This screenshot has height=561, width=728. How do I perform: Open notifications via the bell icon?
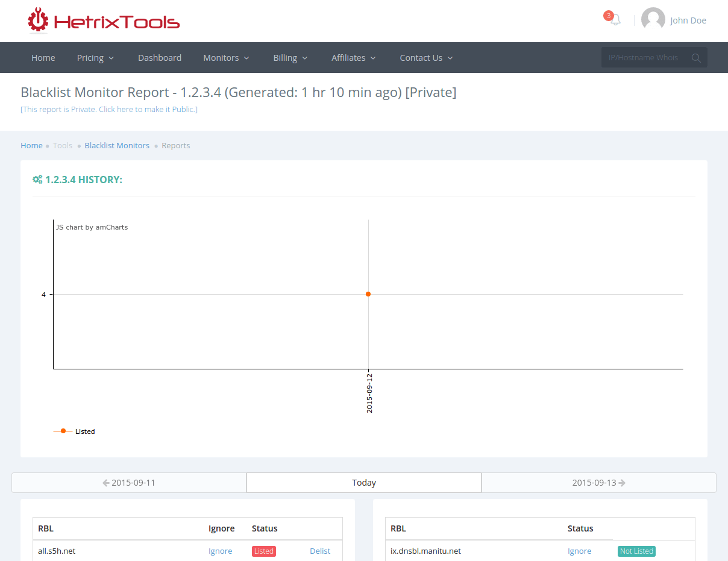pos(613,20)
